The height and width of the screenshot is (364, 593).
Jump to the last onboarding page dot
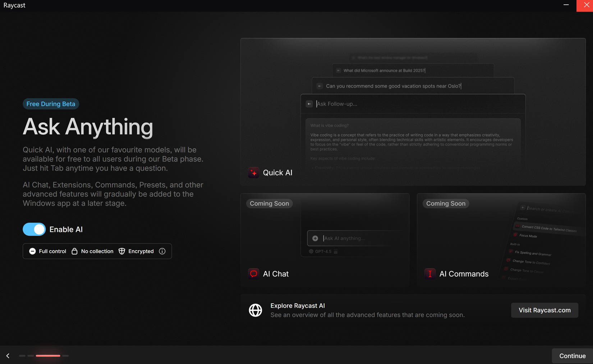[65, 356]
